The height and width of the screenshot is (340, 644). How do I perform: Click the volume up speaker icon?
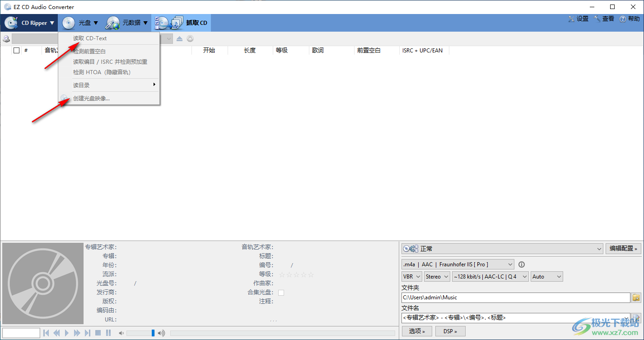[161, 333]
